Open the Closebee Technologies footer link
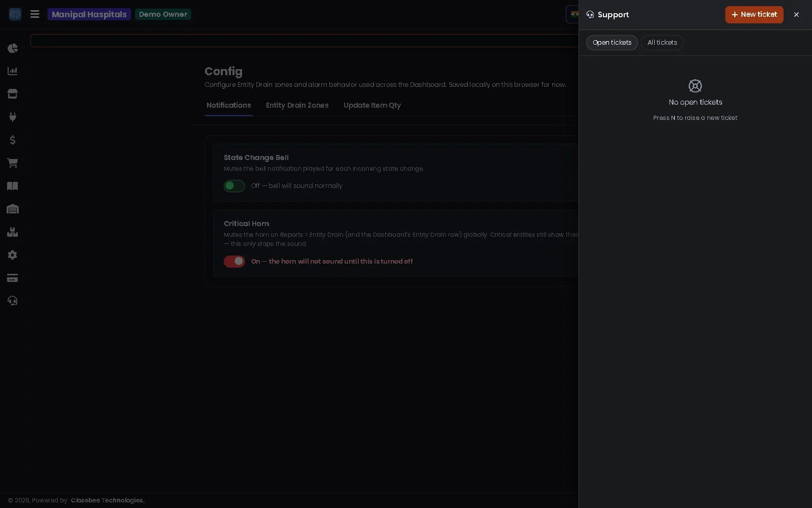 point(108,500)
